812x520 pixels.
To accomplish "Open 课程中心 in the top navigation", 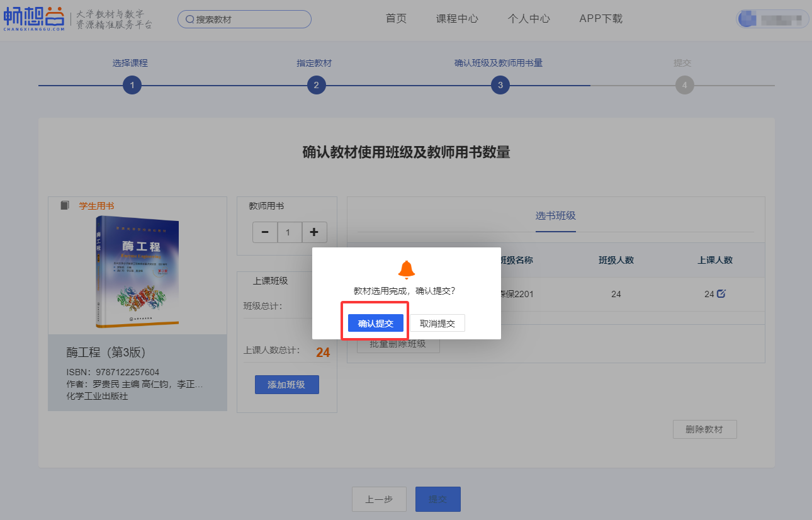I will [x=457, y=19].
